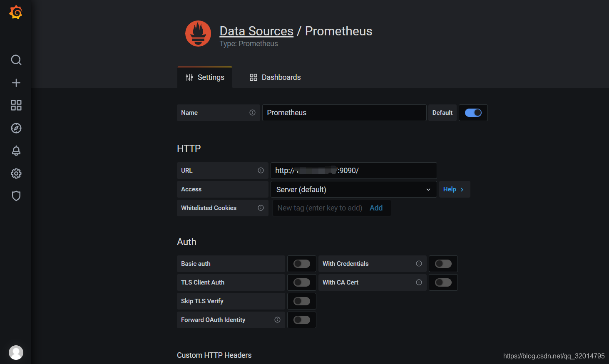Open Dashboards grid icon in sidebar
This screenshot has width=609, height=364.
pyautogui.click(x=16, y=105)
